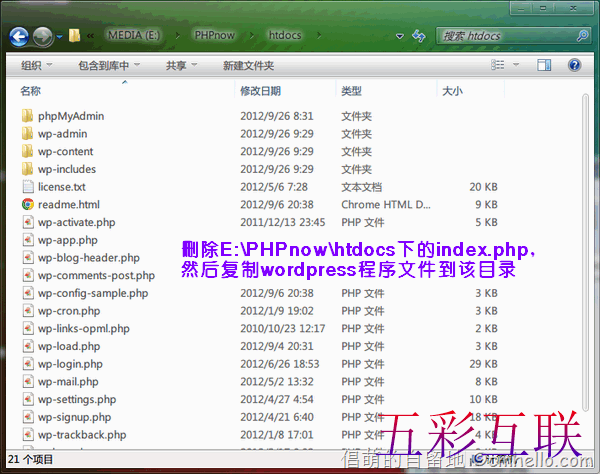The height and width of the screenshot is (474, 600).
Task: Click the forward navigation arrow
Action: click(x=42, y=38)
